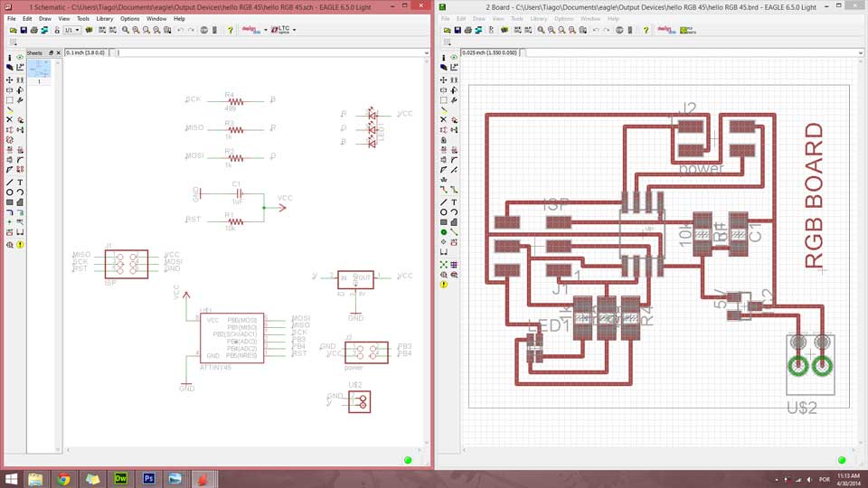This screenshot has height=488, width=868.
Task: Select the Text tool in Schematic sidebar
Action: click(x=20, y=182)
